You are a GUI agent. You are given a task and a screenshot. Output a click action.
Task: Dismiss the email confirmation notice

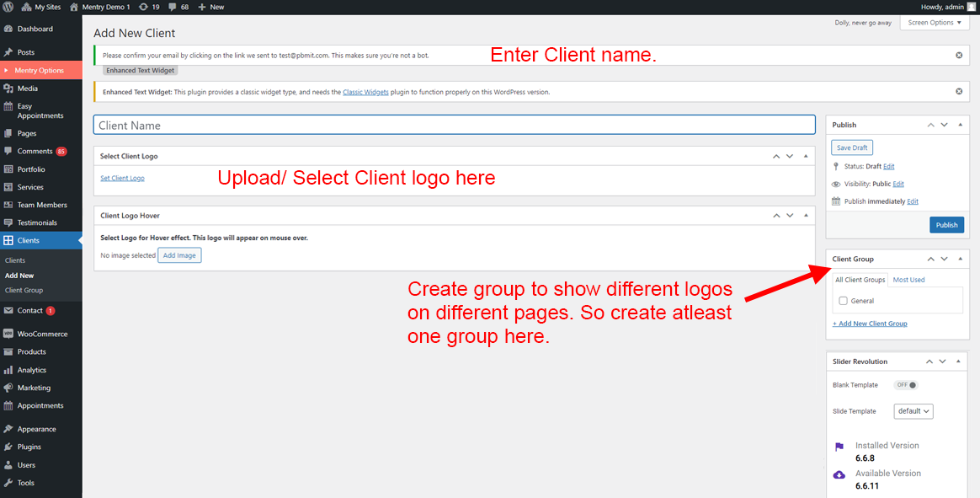[958, 56]
